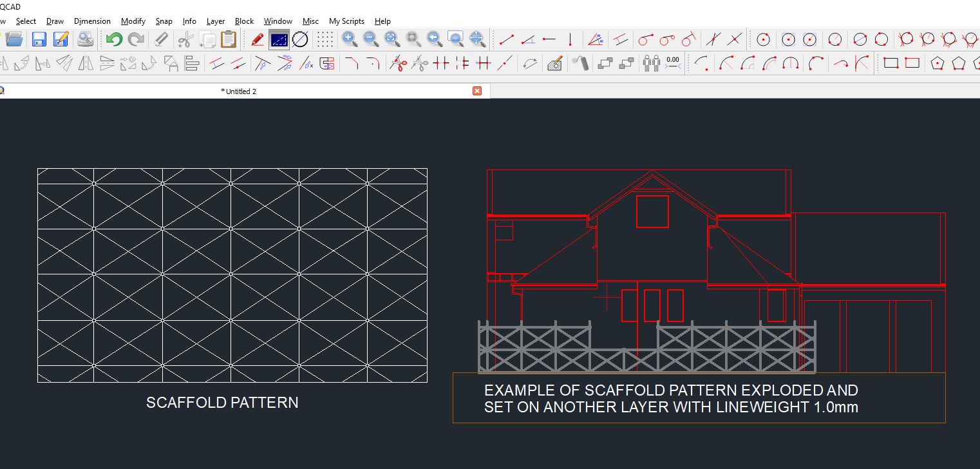Expand the Dimension menu
This screenshot has height=469, width=980.
click(x=92, y=21)
